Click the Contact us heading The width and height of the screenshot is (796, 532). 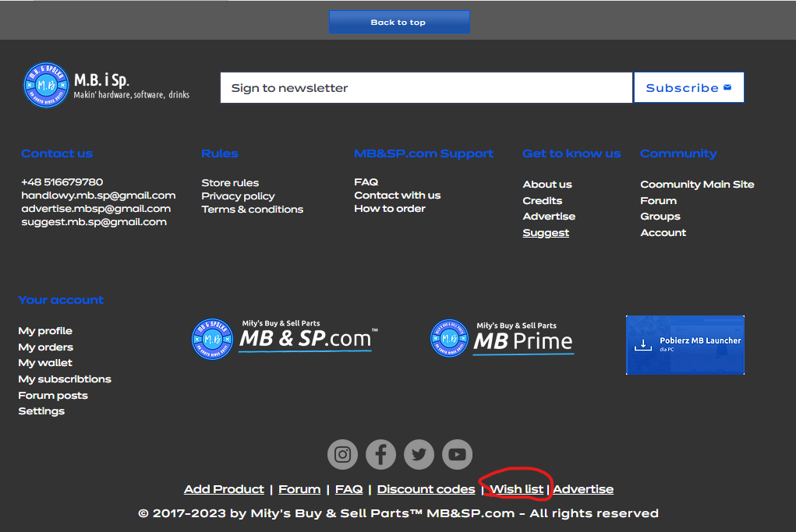pyautogui.click(x=57, y=153)
